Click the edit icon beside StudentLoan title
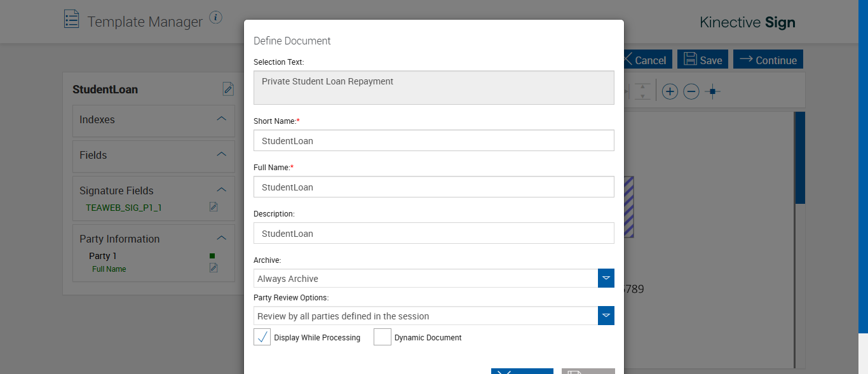The height and width of the screenshot is (374, 868). (228, 89)
